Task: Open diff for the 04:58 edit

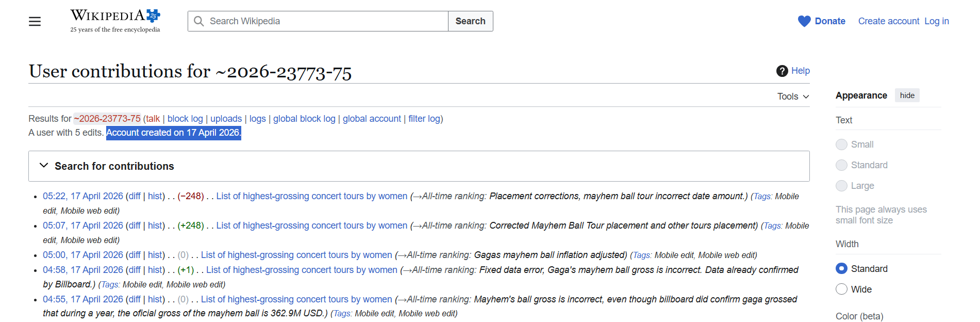Action: 135,270
